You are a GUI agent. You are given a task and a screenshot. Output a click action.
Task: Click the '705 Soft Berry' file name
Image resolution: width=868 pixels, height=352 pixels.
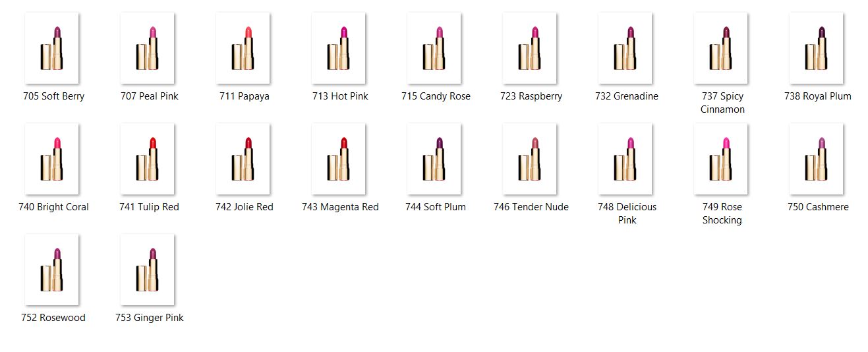[x=53, y=96]
